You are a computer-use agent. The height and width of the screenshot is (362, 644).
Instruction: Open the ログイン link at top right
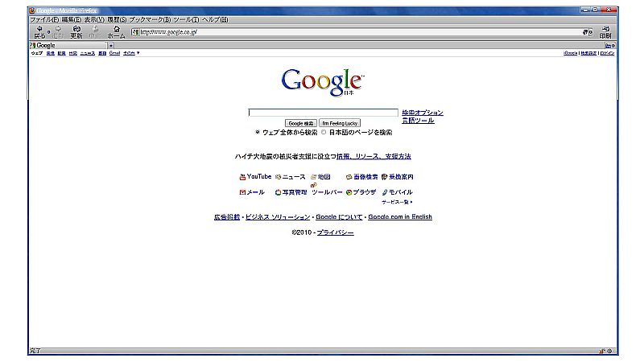pyautogui.click(x=607, y=53)
